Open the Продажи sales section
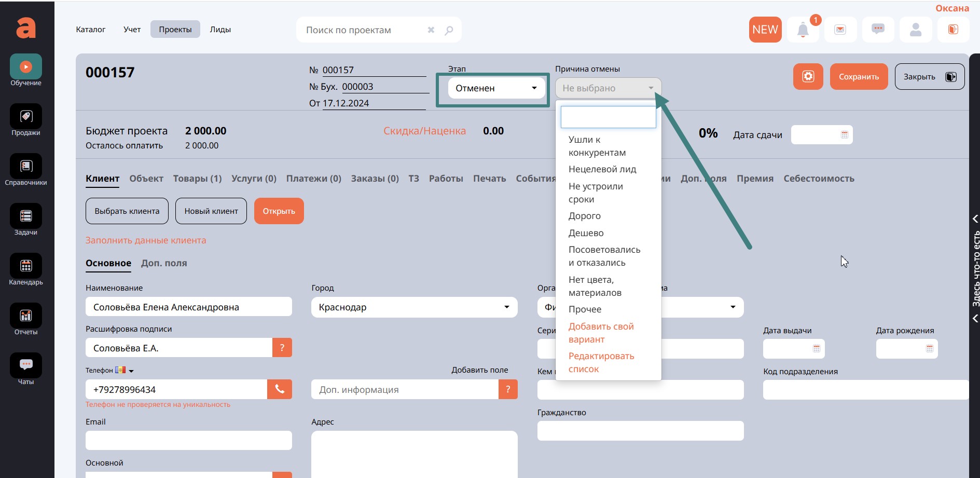This screenshot has height=478, width=980. pos(26,117)
